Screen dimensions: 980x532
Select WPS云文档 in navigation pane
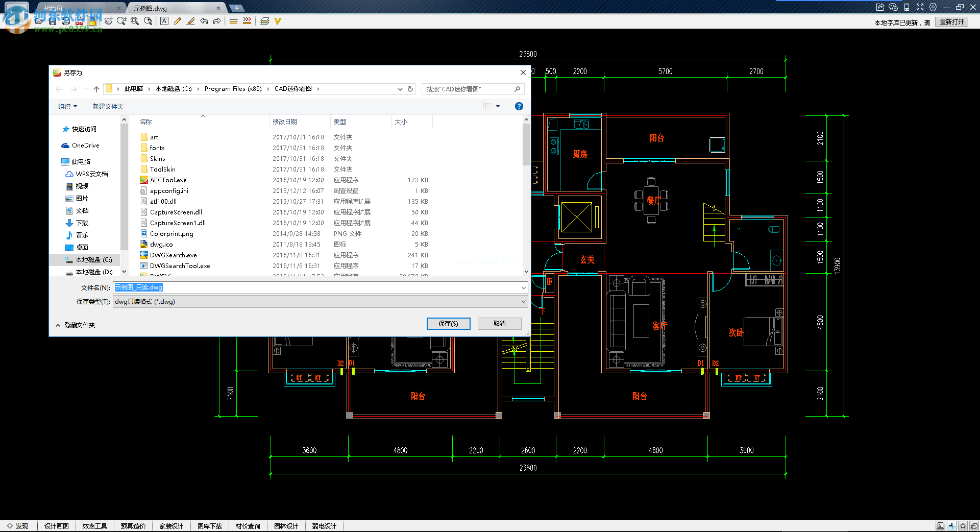(87, 174)
